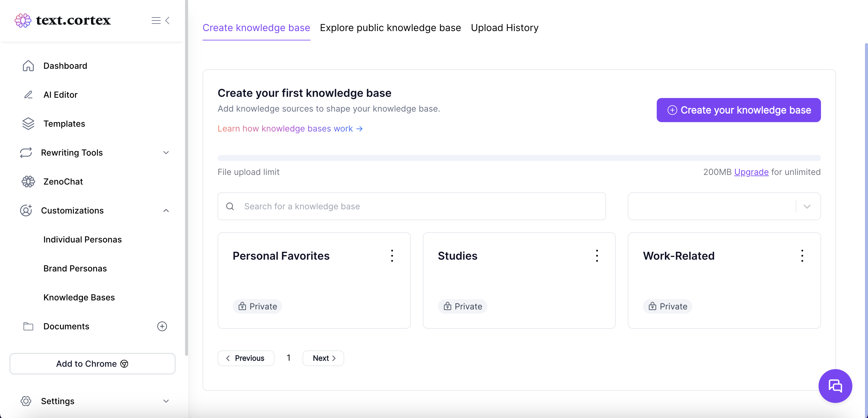The image size is (868, 418).
Task: Focus the knowledge base search field
Action: point(412,206)
